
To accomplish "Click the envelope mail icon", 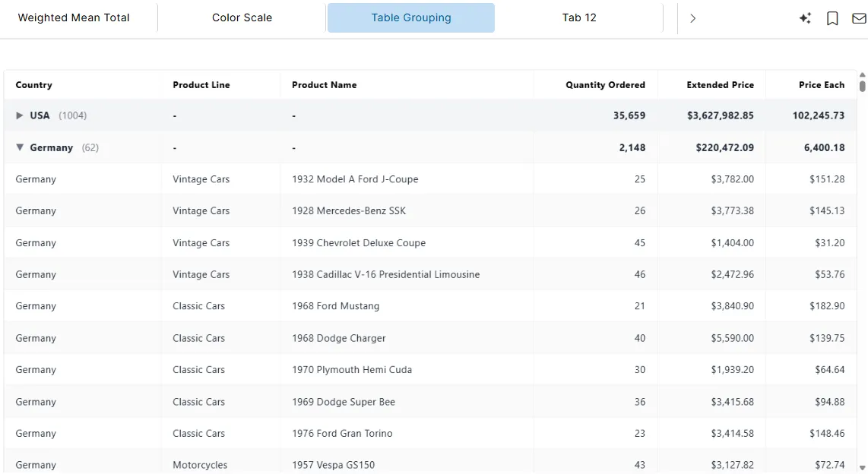I will 857,17.
